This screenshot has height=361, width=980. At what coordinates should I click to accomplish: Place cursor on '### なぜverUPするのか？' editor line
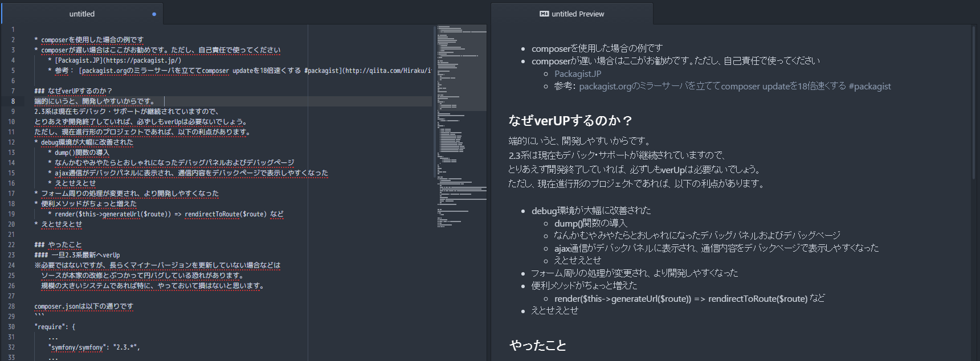point(73,91)
